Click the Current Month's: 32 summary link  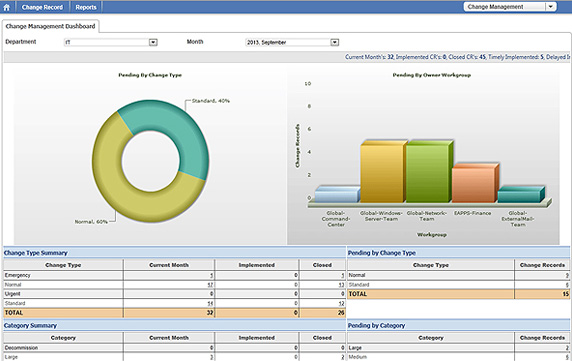370,57
